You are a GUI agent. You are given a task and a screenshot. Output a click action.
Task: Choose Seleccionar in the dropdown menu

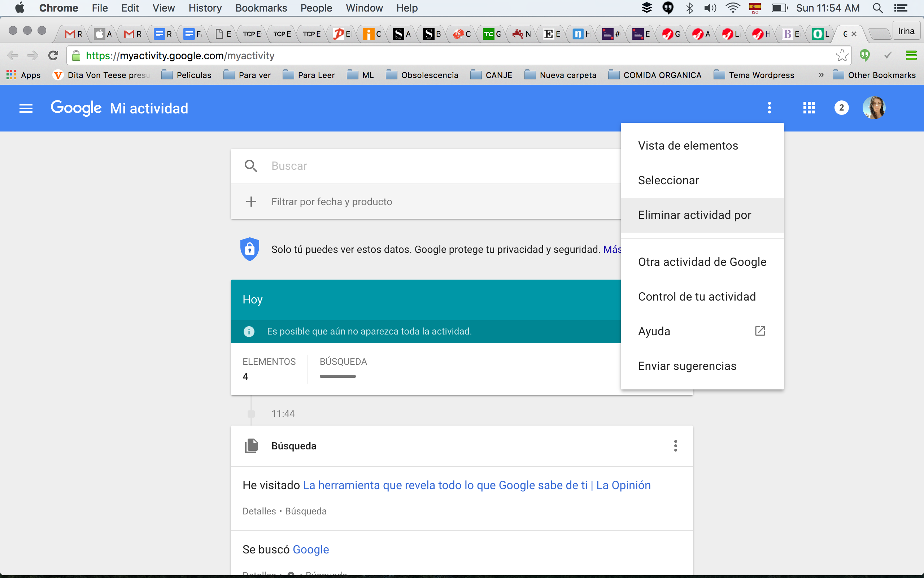tap(702, 180)
